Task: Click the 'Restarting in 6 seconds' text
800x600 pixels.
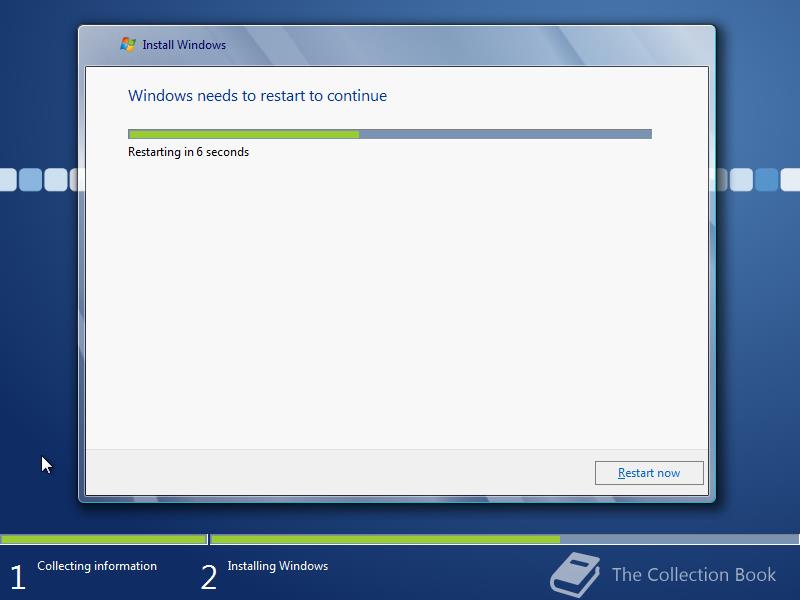Action: [x=188, y=152]
